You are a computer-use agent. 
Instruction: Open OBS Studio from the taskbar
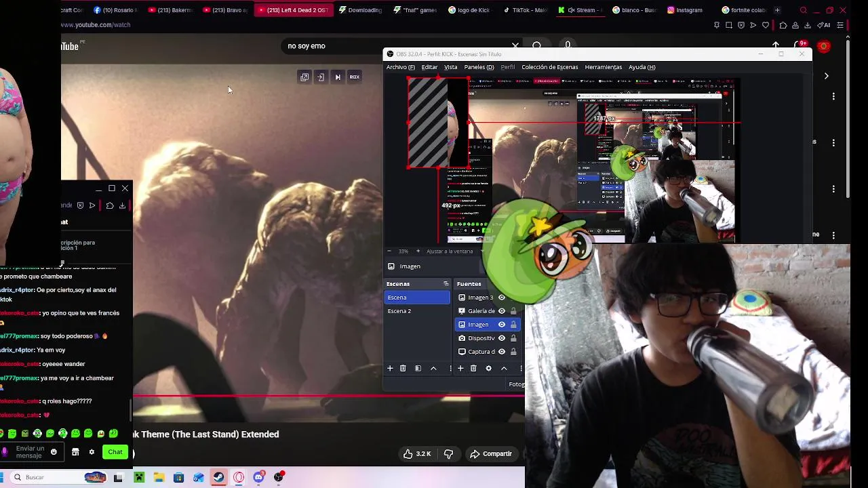tap(278, 477)
